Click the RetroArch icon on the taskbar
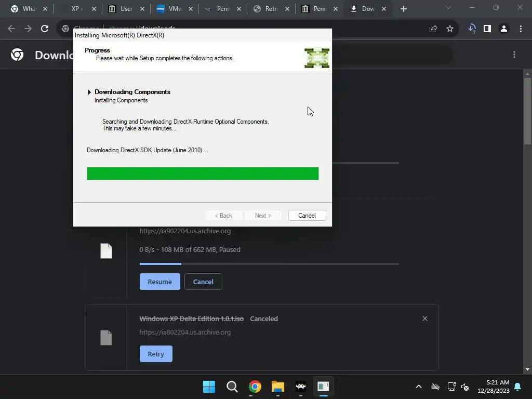 point(301,387)
